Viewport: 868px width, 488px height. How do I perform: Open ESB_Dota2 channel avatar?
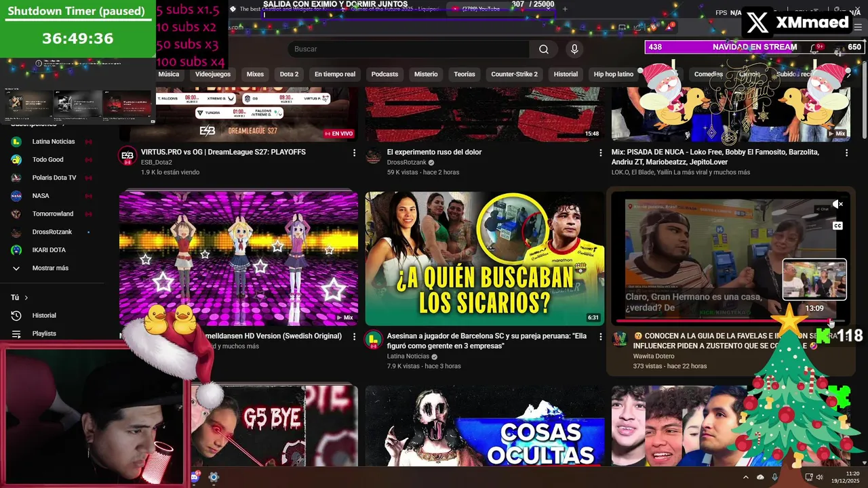click(x=127, y=156)
